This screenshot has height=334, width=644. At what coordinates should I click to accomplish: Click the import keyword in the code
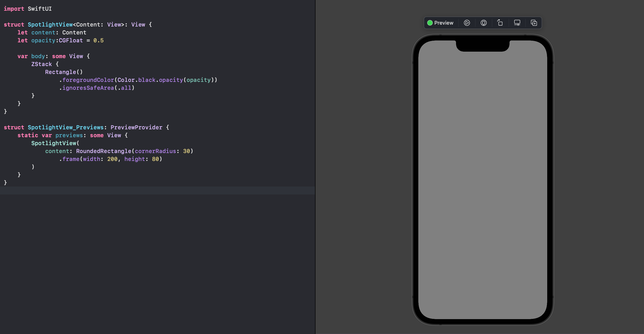click(x=14, y=9)
